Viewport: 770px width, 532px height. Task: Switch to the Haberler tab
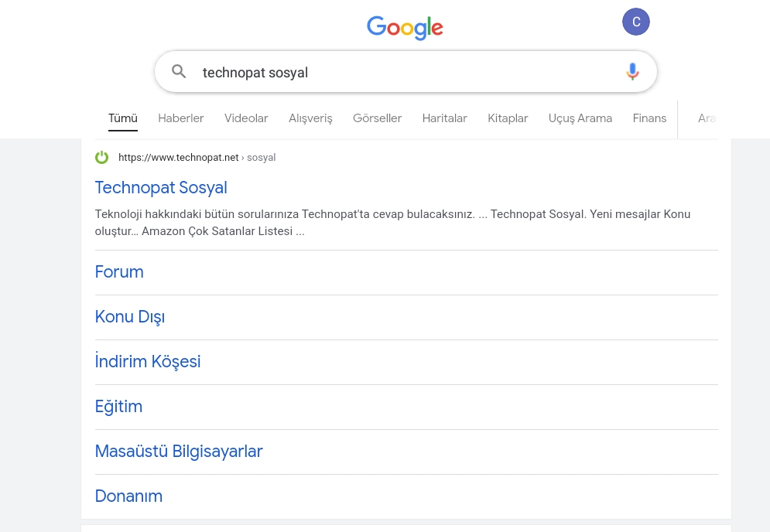pos(181,118)
